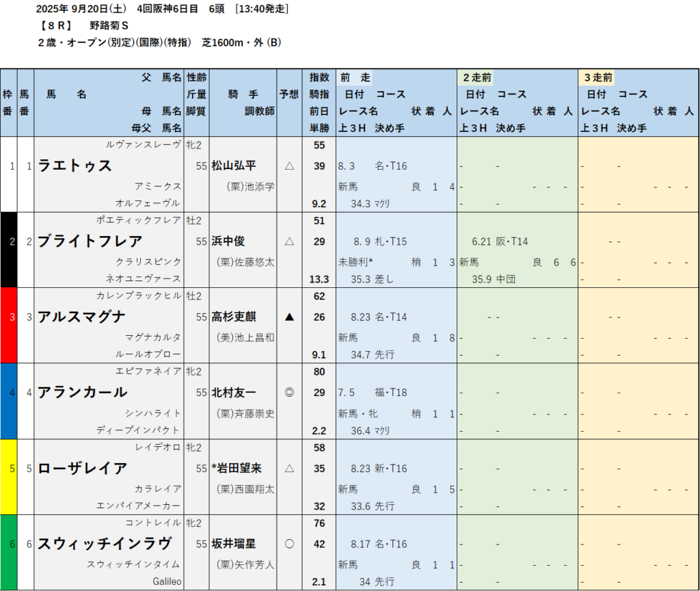The image size is (700, 591).
Task: Select the △ mark in ブライトフレア row
Action: tap(289, 241)
